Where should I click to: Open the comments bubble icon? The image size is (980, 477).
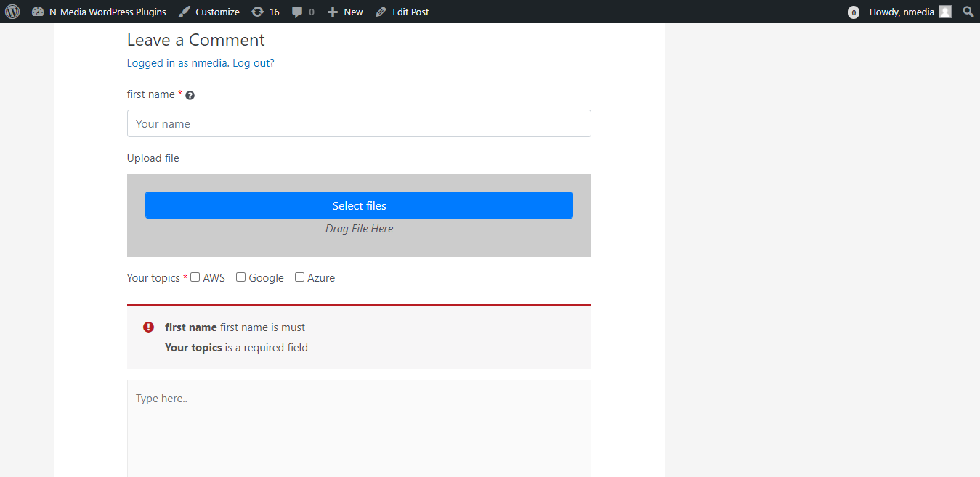297,12
